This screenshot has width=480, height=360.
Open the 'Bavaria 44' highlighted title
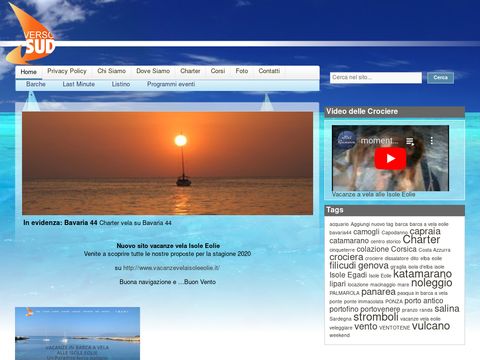(80, 223)
